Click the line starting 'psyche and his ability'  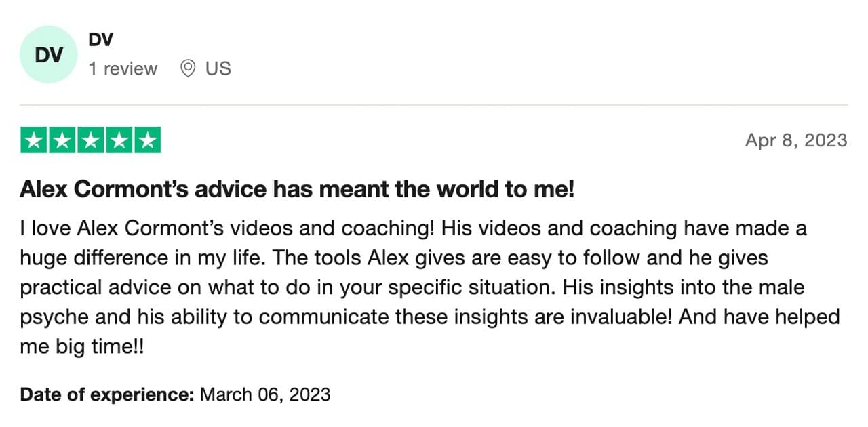click(430, 317)
